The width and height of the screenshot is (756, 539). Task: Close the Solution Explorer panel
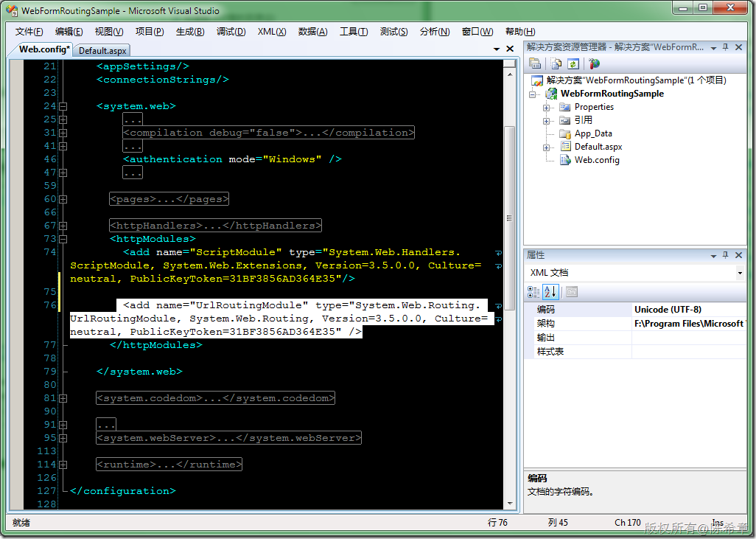coord(738,47)
